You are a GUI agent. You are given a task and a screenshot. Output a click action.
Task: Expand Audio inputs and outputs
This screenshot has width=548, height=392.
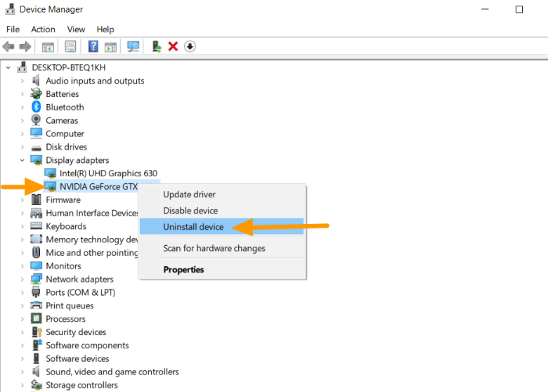[22, 81]
